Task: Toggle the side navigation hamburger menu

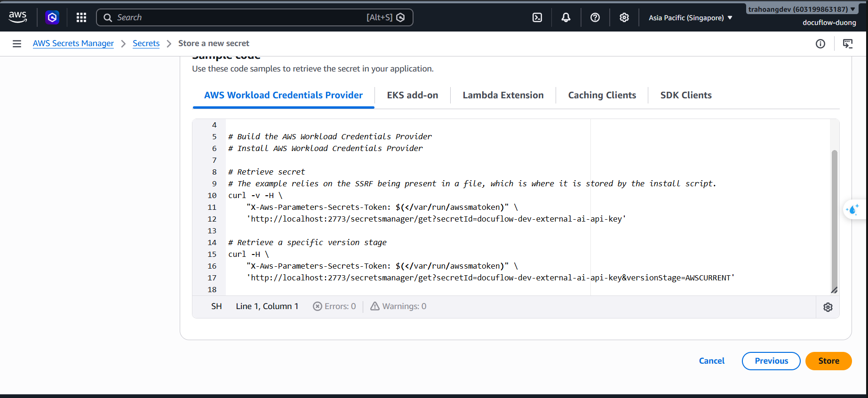Action: [x=17, y=44]
